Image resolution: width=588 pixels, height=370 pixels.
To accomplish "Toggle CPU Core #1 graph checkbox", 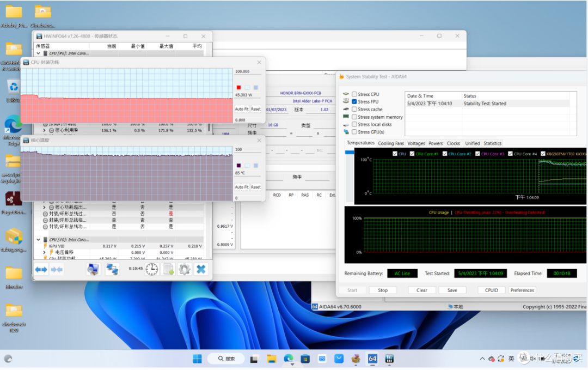I will tap(412, 154).
